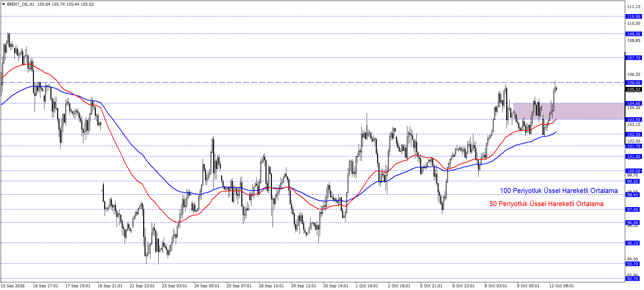Select the 18 Sep 21:01 time label
The width and height of the screenshot is (644, 290).
pyautogui.click(x=110, y=286)
